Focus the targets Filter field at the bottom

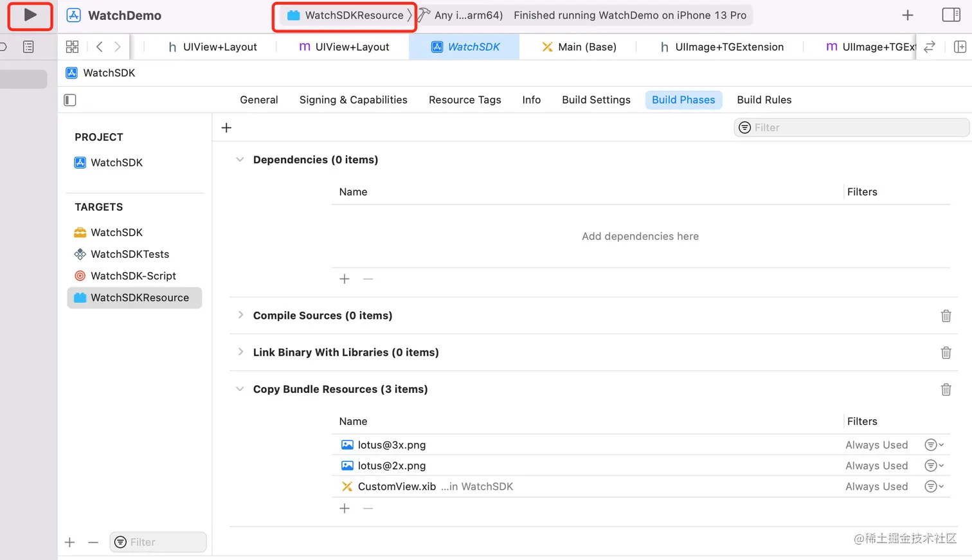coord(158,543)
